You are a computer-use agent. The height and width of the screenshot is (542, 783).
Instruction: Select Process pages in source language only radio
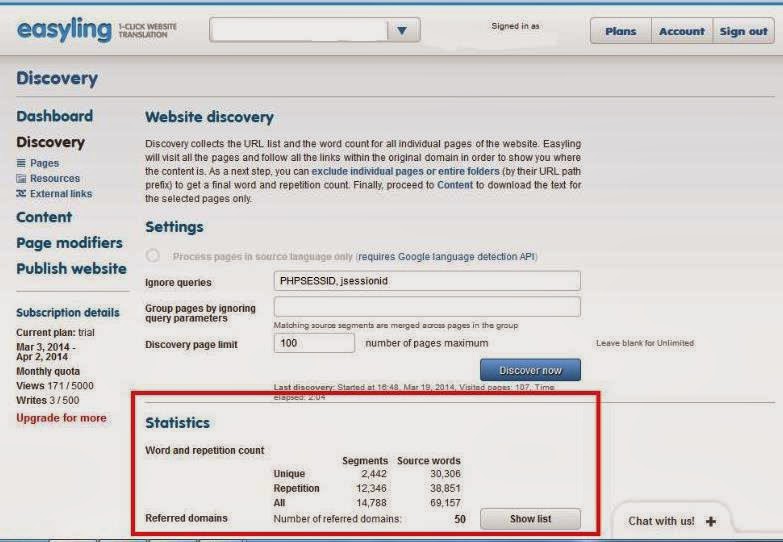153,256
